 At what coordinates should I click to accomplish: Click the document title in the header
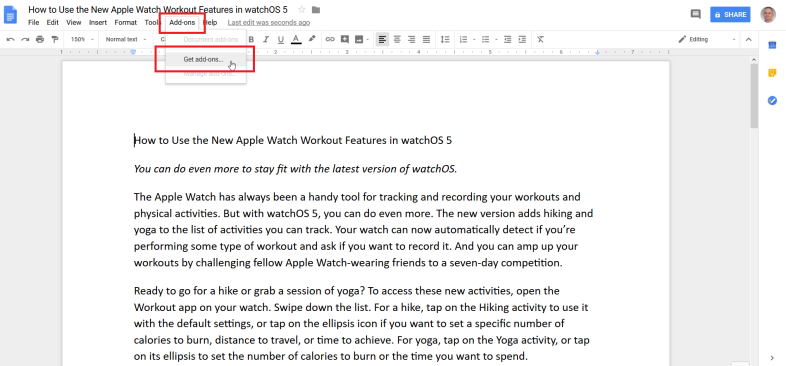coord(158,10)
